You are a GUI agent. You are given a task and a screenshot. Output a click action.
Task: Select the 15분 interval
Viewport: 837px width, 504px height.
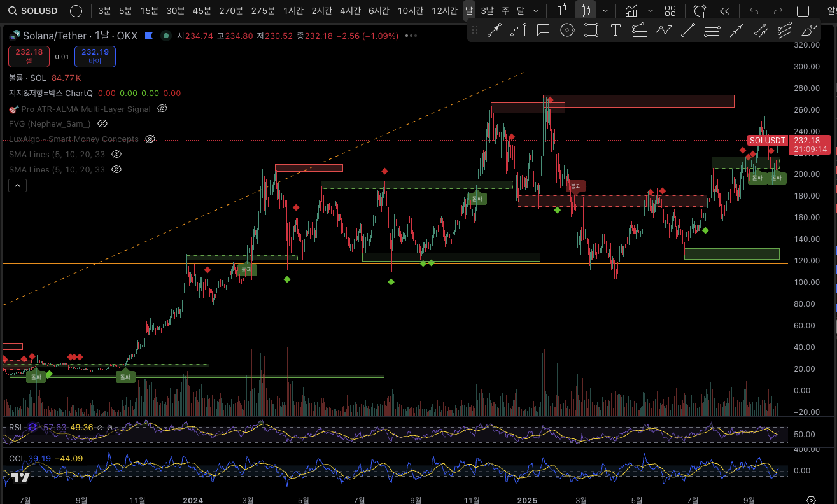(x=150, y=11)
